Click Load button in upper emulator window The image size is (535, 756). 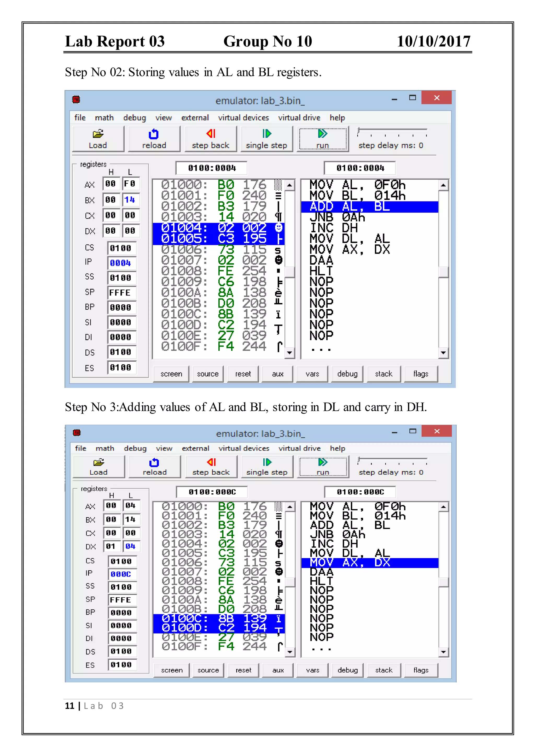click(x=98, y=139)
